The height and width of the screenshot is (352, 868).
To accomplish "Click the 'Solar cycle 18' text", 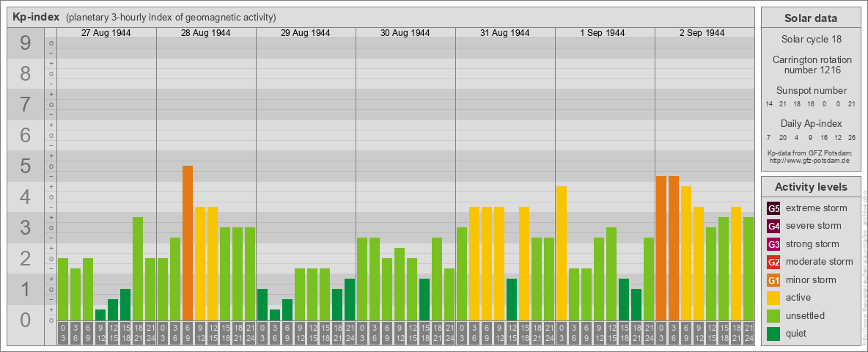I will 811,40.
